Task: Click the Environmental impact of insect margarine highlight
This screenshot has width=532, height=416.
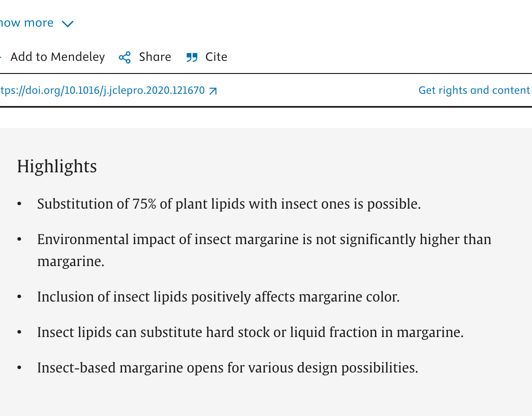Action: click(264, 250)
